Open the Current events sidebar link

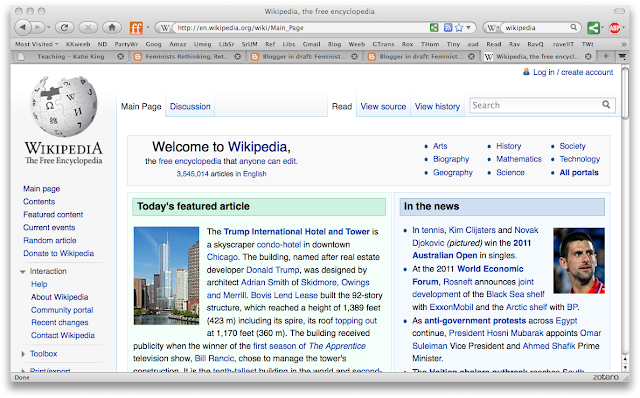[49, 227]
